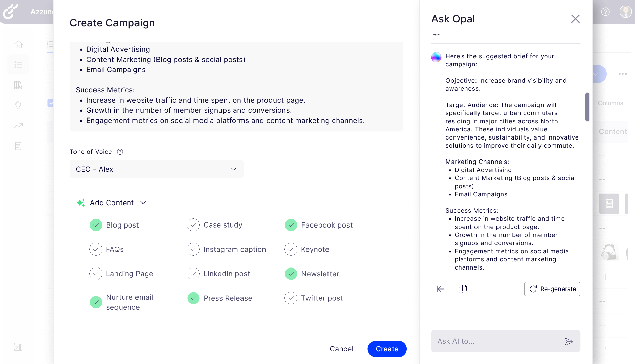
Task: Click the Ideas lightbulb icon in sidebar
Action: click(18, 105)
